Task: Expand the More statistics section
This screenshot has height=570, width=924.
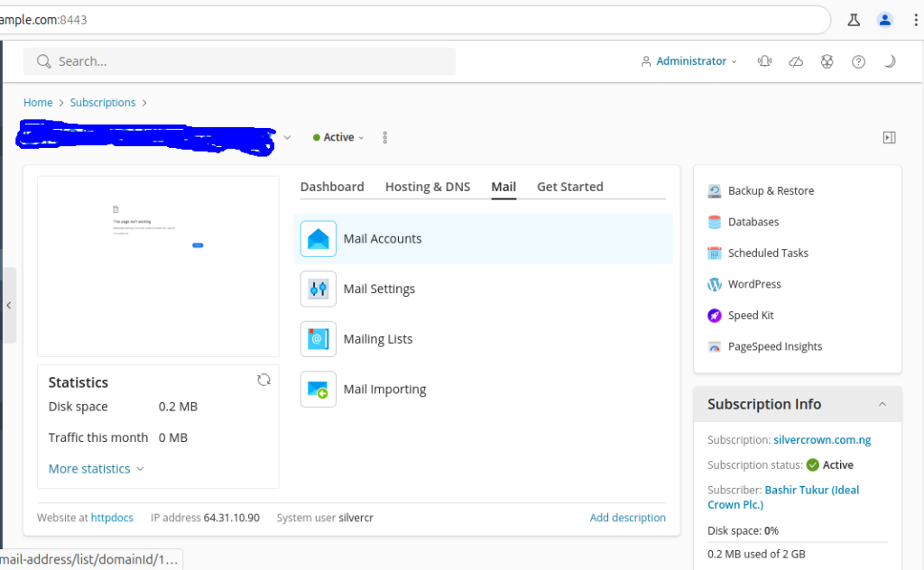Action: (x=96, y=469)
